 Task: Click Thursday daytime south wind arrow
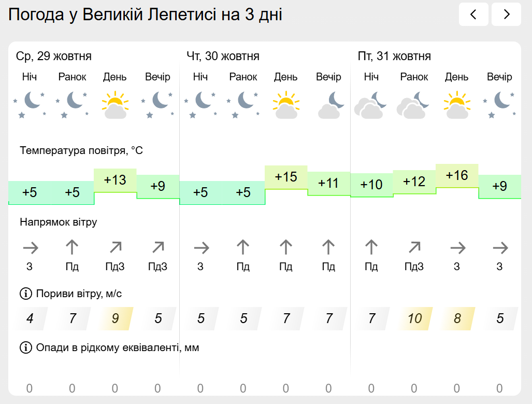pyautogui.click(x=286, y=248)
